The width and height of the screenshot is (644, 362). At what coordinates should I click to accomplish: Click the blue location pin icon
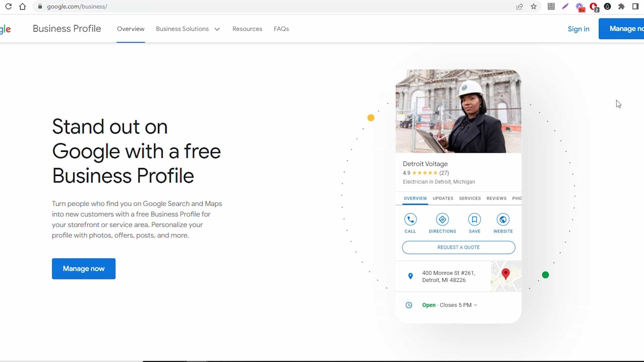click(x=410, y=276)
